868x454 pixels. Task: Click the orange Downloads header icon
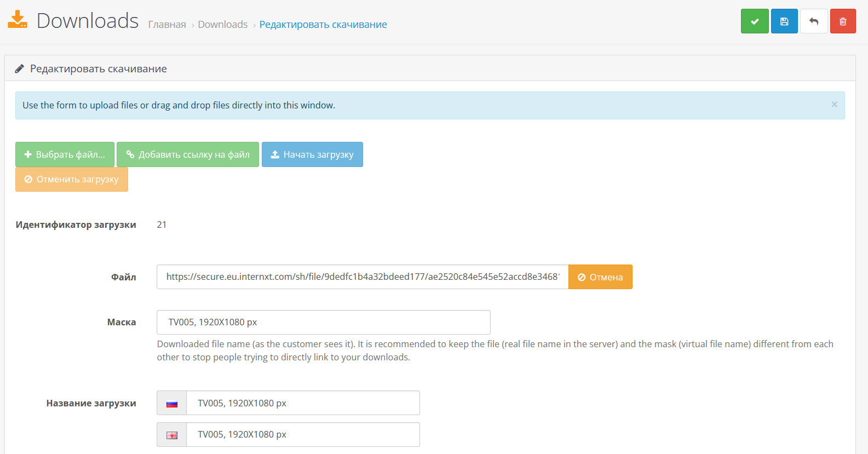pyautogui.click(x=18, y=20)
